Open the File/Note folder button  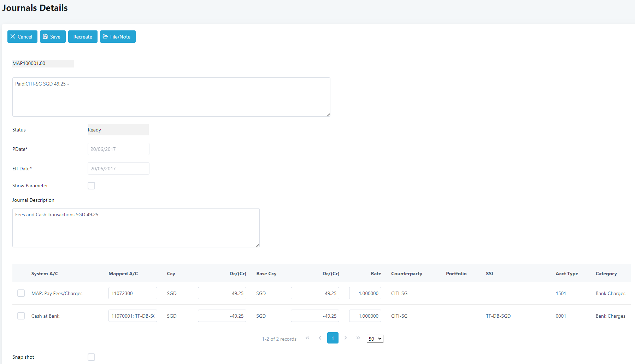click(x=117, y=37)
